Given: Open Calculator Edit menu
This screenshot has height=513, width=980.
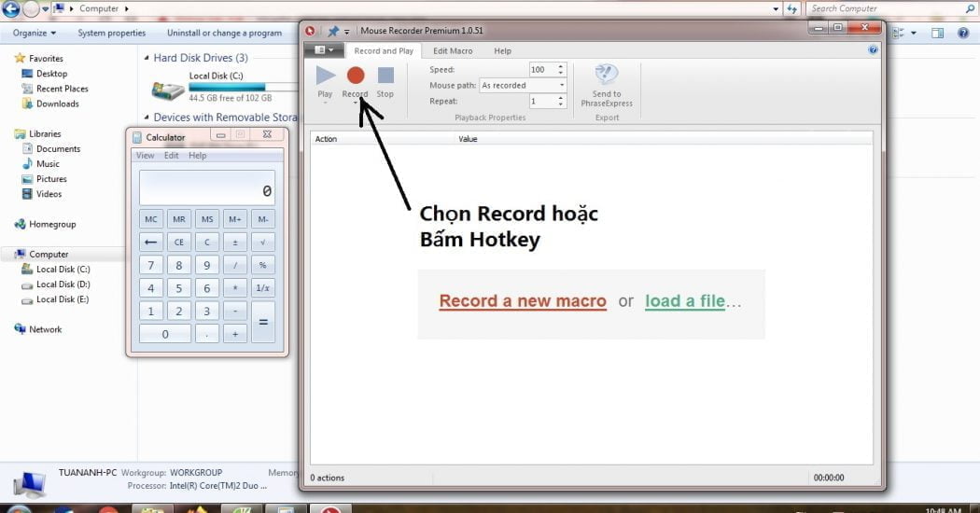Looking at the screenshot, I should [x=171, y=156].
